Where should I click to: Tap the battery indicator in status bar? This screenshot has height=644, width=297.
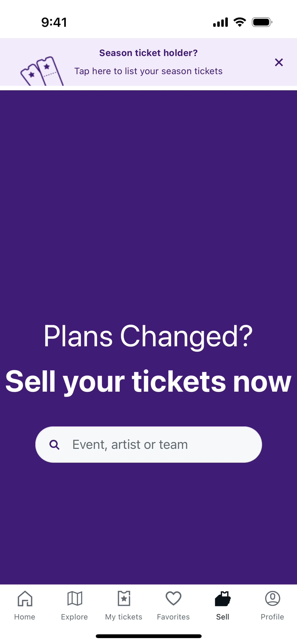point(262,22)
